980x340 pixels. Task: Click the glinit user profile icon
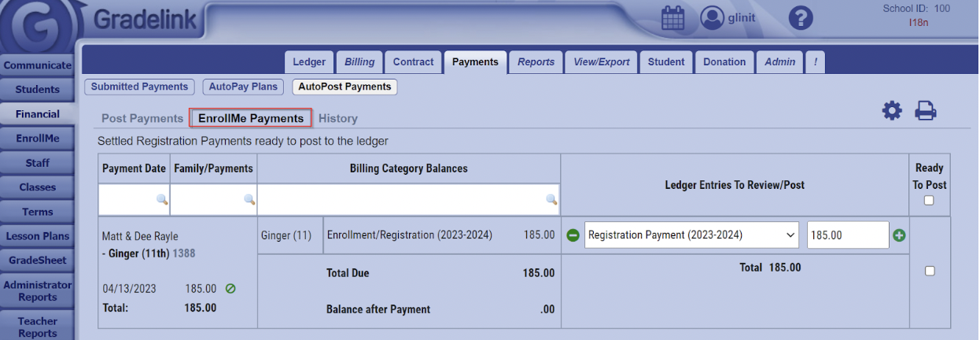[x=712, y=18]
